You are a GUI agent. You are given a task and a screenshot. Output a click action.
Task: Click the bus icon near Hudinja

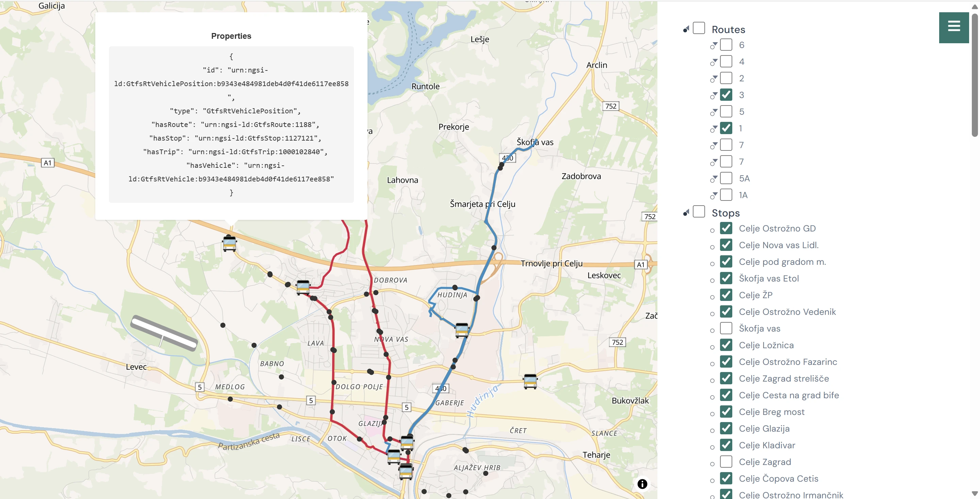(x=461, y=330)
